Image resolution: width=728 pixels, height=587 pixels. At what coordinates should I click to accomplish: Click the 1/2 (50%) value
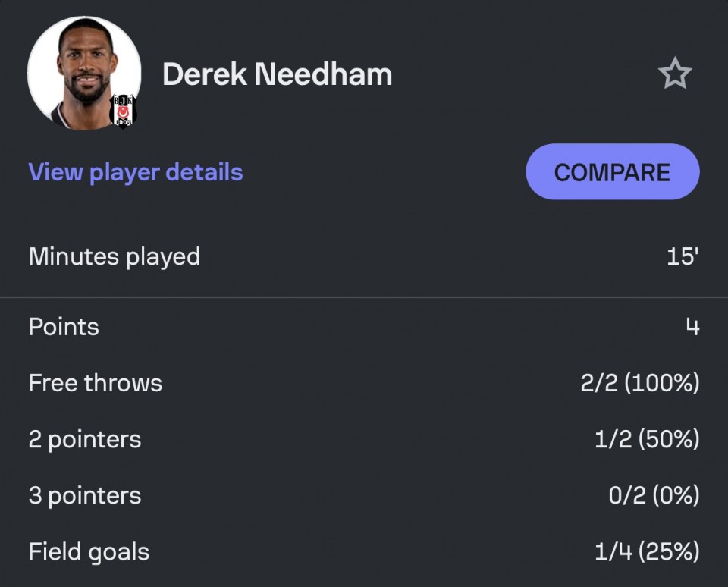(x=646, y=439)
